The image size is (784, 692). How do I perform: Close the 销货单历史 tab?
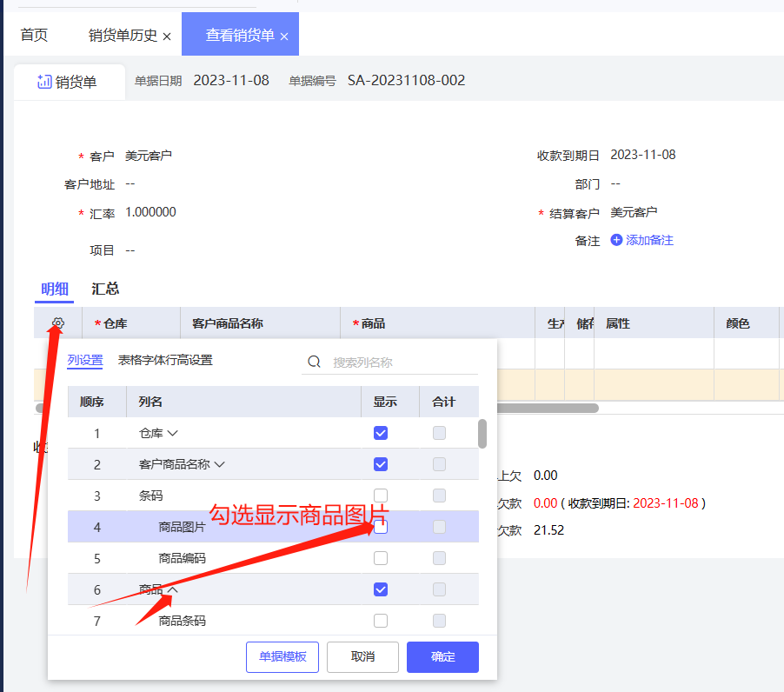167,37
